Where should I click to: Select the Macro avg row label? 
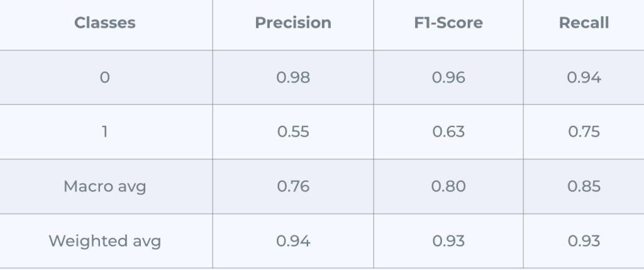105,187
